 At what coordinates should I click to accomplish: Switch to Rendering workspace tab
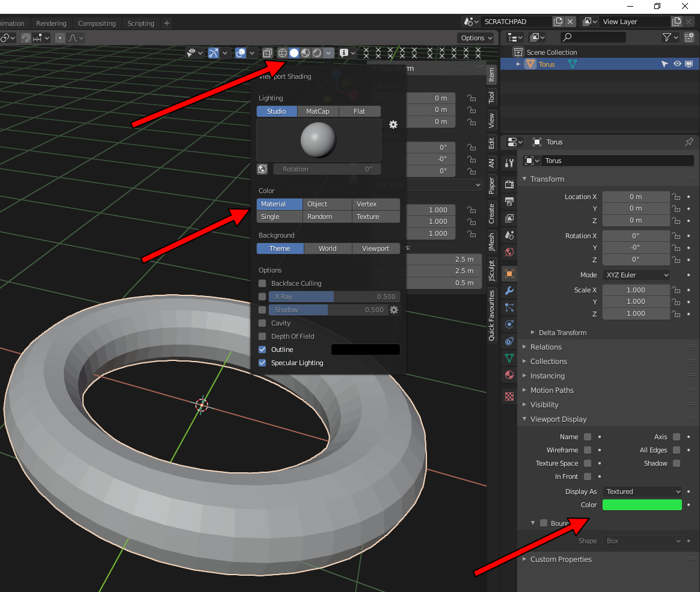click(51, 23)
